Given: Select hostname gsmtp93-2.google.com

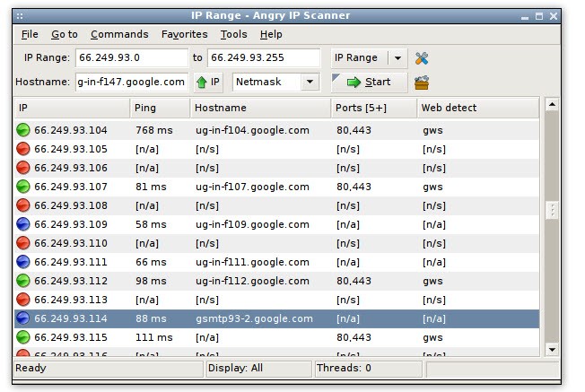Looking at the screenshot, I should tap(254, 318).
